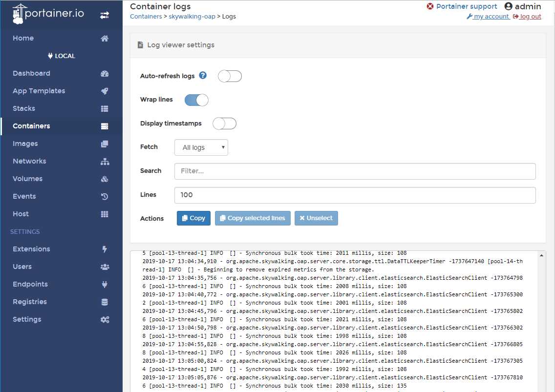The image size is (555, 392).
Task: Click the Lines input showing 100
Action: 355,195
